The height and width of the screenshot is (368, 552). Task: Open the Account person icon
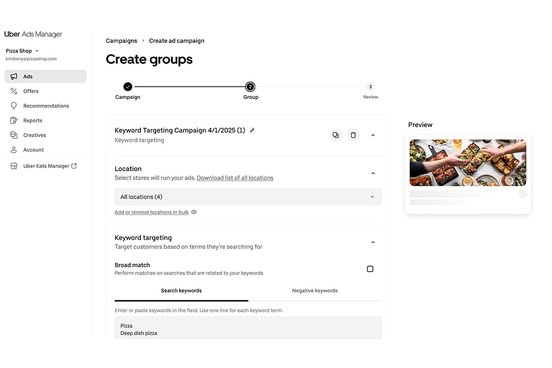pyautogui.click(x=14, y=150)
